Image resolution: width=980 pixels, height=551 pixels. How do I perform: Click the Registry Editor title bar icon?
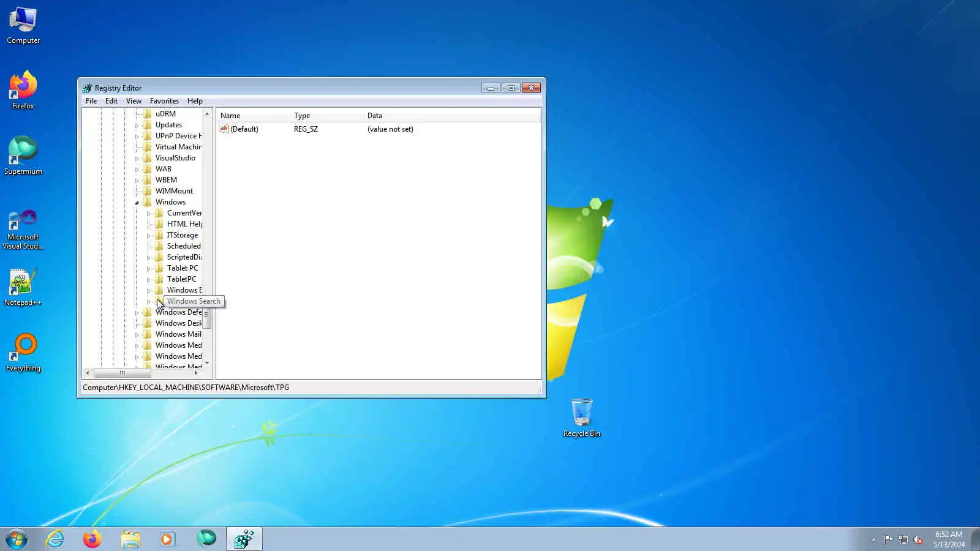point(88,88)
